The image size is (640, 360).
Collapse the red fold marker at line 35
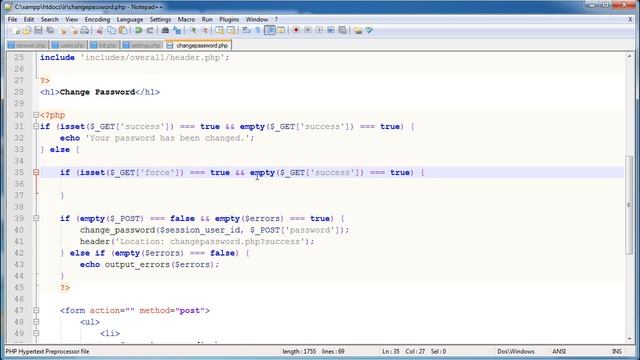36,173
